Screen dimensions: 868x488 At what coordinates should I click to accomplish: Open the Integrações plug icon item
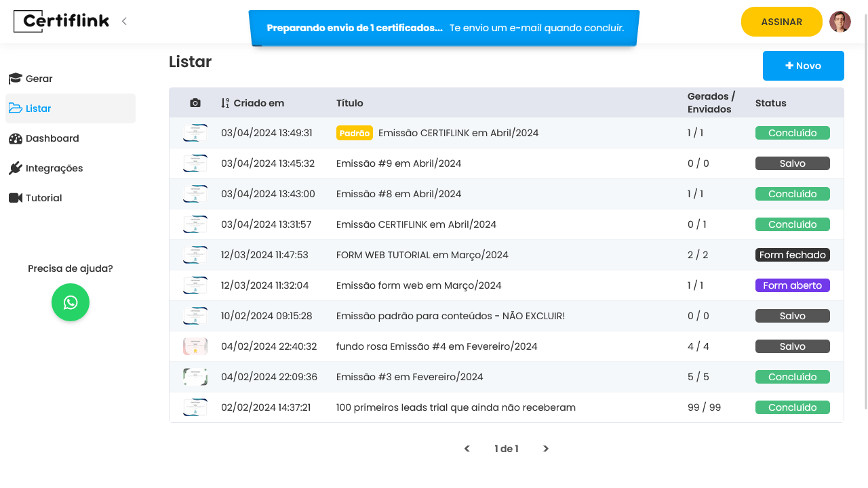point(16,168)
